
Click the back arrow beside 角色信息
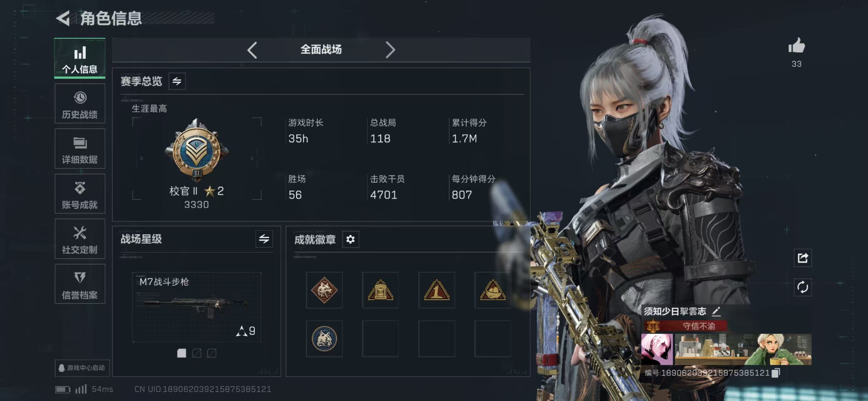(63, 18)
